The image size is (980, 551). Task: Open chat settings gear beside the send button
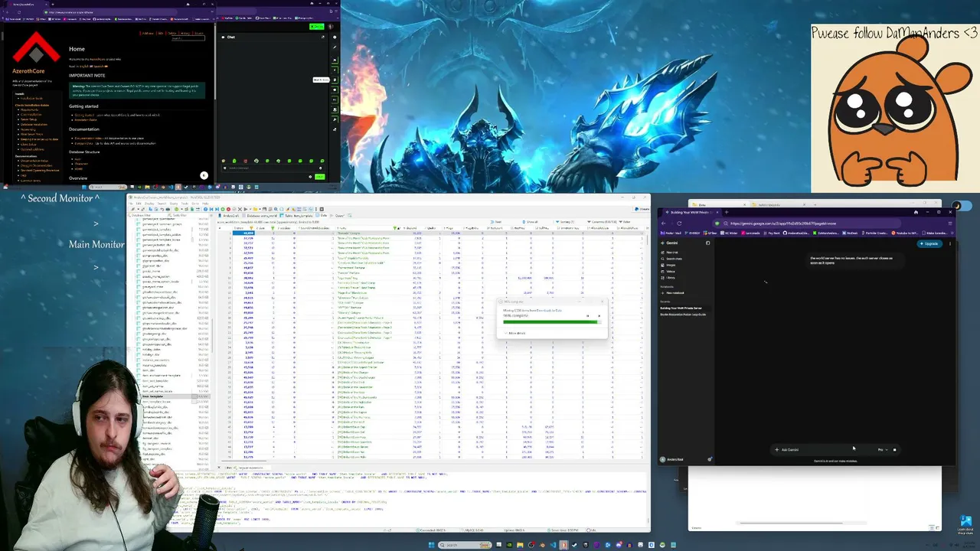click(310, 177)
